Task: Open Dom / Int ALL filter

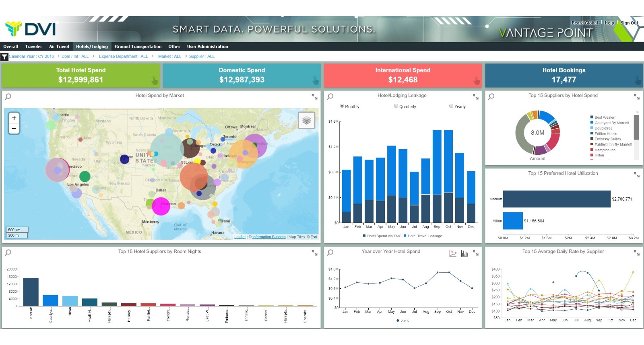Action: [x=75, y=57]
